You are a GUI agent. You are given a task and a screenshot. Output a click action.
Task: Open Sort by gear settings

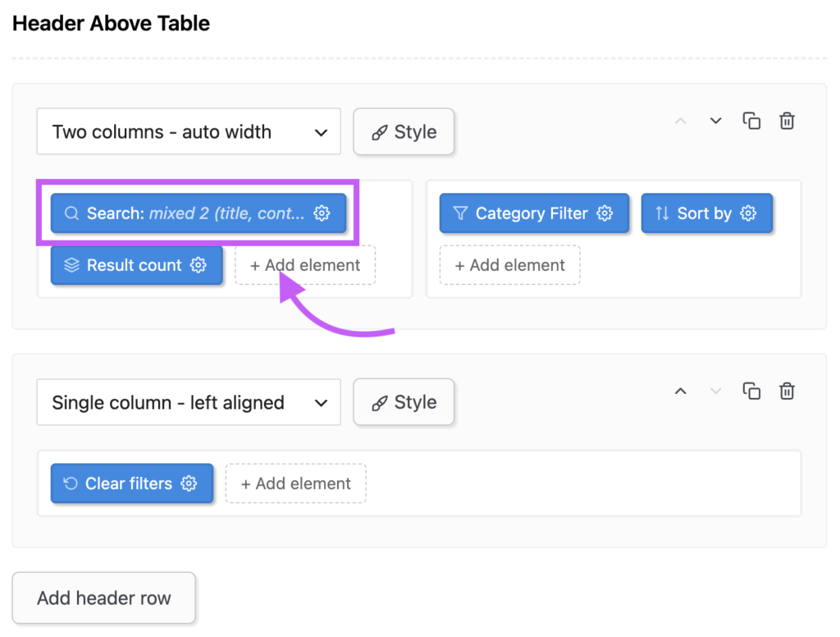pyautogui.click(x=748, y=213)
